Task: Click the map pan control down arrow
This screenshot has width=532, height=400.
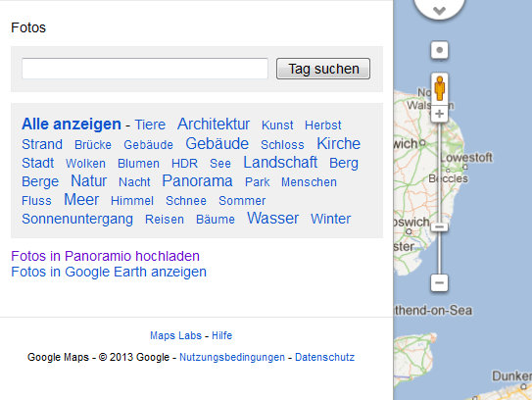Action: tap(439, 10)
